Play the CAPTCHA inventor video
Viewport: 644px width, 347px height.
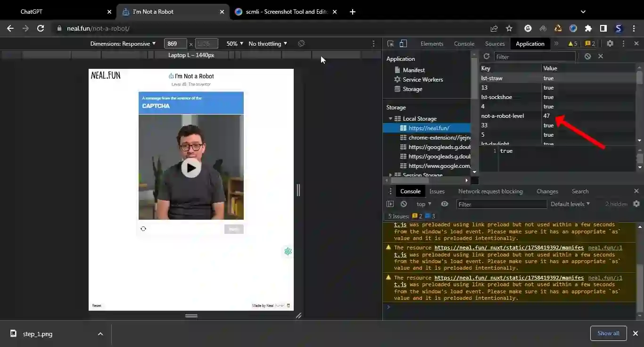click(x=191, y=167)
